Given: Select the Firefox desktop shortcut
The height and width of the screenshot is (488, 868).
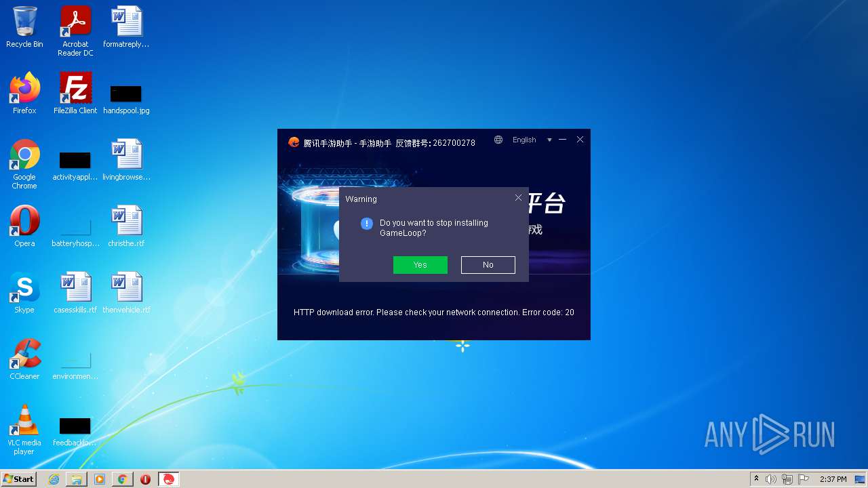Looking at the screenshot, I should point(24,94).
